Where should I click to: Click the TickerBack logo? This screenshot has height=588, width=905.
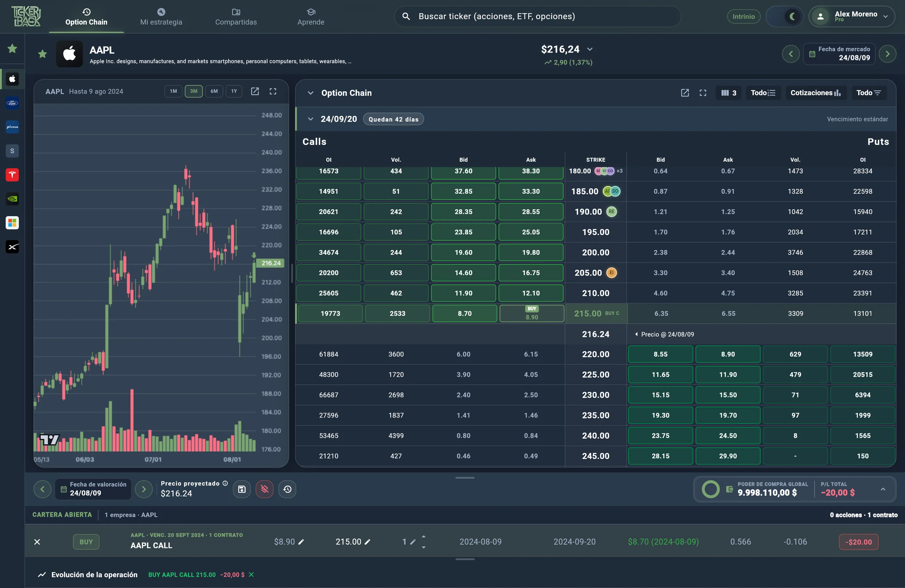26,16
